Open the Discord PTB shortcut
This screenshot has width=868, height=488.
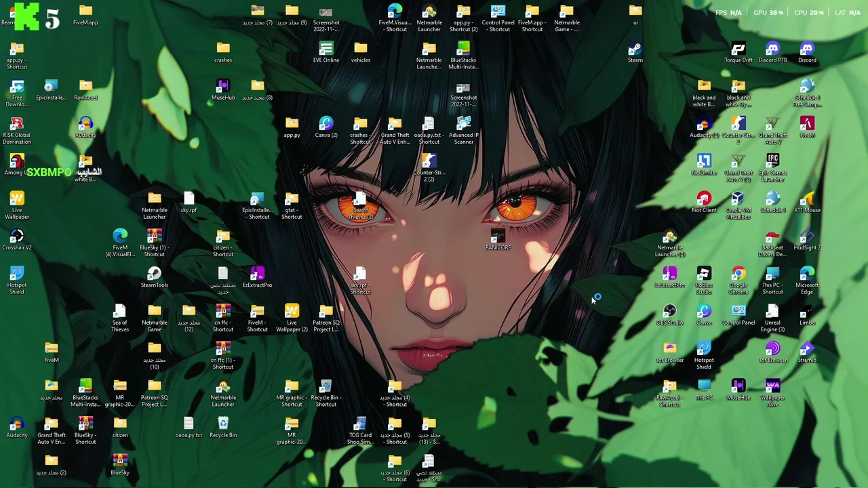(772, 52)
